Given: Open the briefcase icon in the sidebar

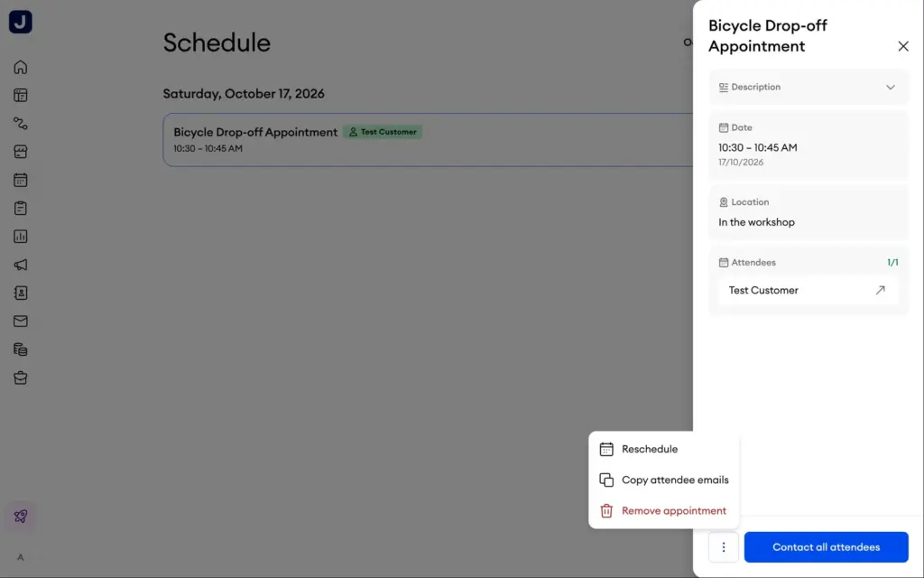Looking at the screenshot, I should 21,378.
